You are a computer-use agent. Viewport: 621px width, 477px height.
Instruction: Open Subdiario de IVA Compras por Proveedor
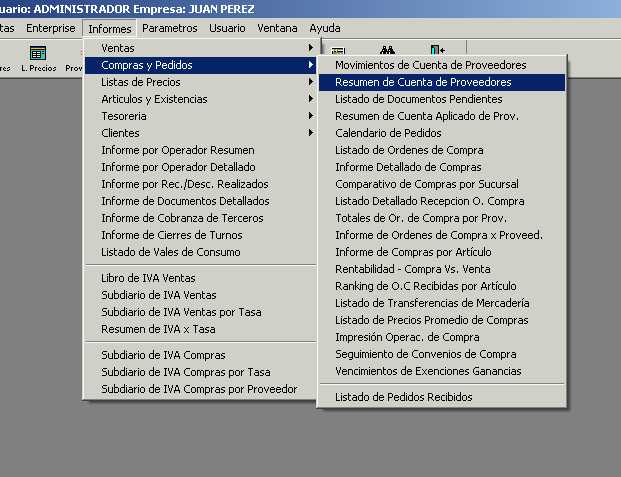coord(200,389)
